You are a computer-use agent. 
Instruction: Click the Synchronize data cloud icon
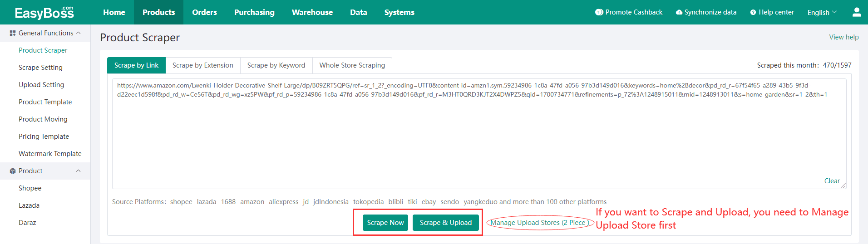pos(679,12)
